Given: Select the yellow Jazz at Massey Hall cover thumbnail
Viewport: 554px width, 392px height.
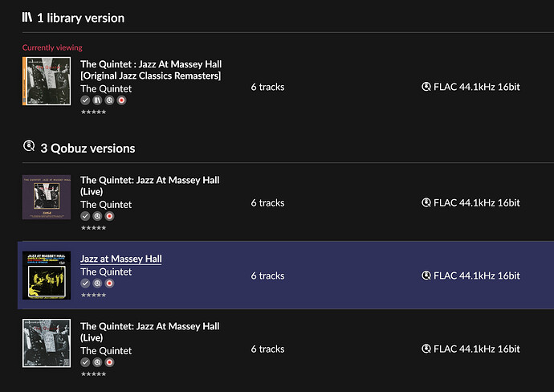Looking at the screenshot, I should [x=47, y=276].
